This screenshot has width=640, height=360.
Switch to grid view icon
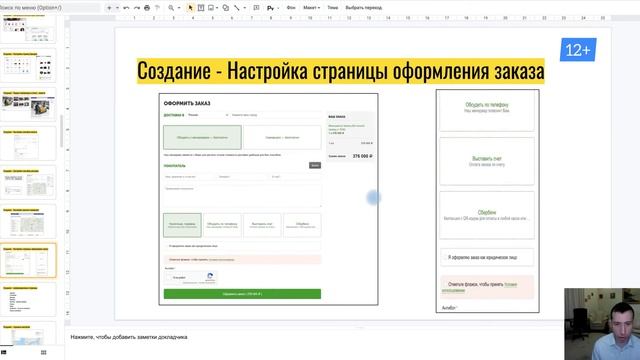coord(44,352)
